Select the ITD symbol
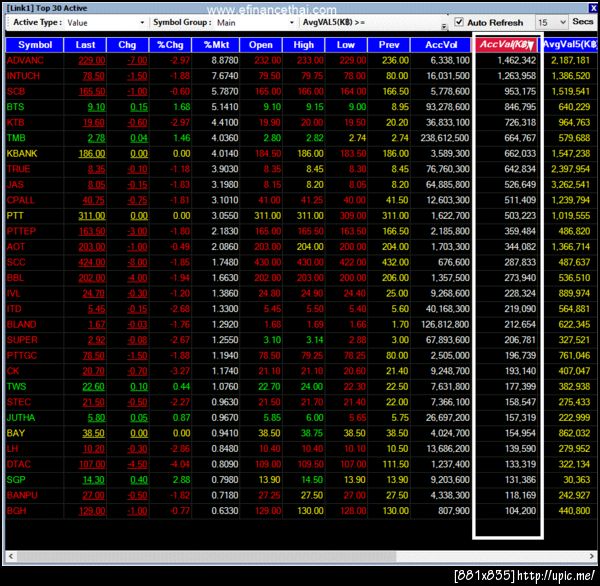This screenshot has height=586, width=600. pos(14,309)
